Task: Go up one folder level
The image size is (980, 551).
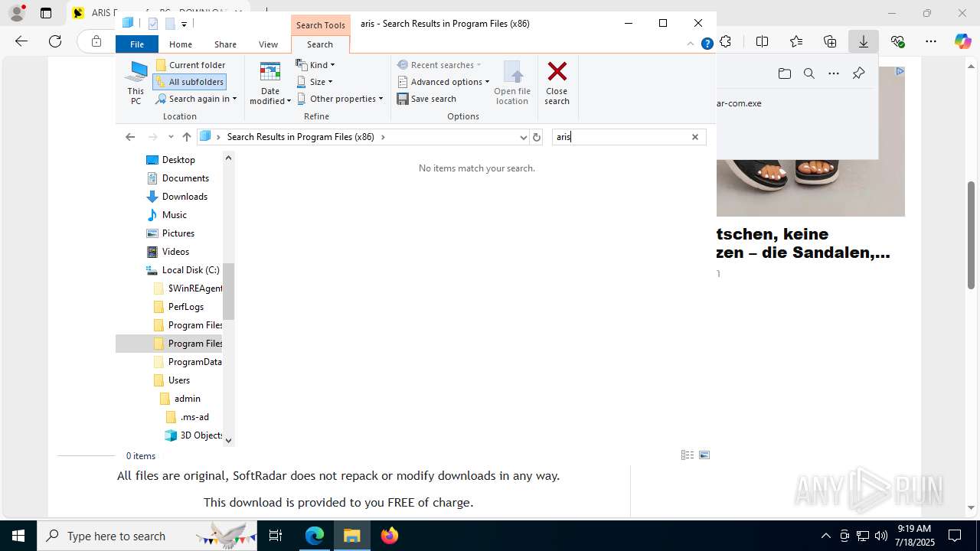Action: pos(187,137)
